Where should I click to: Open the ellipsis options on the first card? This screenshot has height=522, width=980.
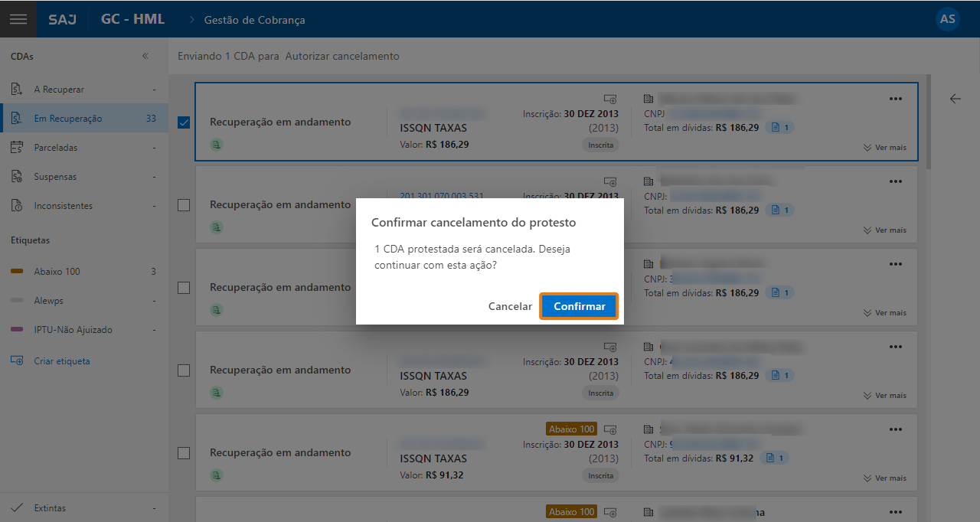coord(895,99)
